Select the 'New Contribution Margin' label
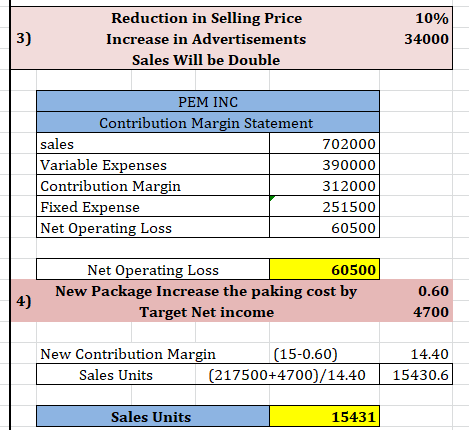The height and width of the screenshot is (430, 469). pyautogui.click(x=128, y=354)
